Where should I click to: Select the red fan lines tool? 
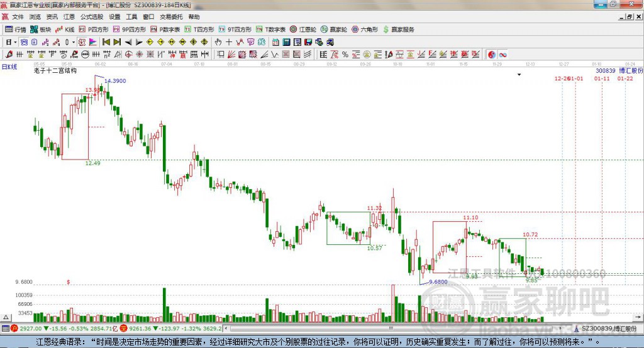click(x=231, y=54)
